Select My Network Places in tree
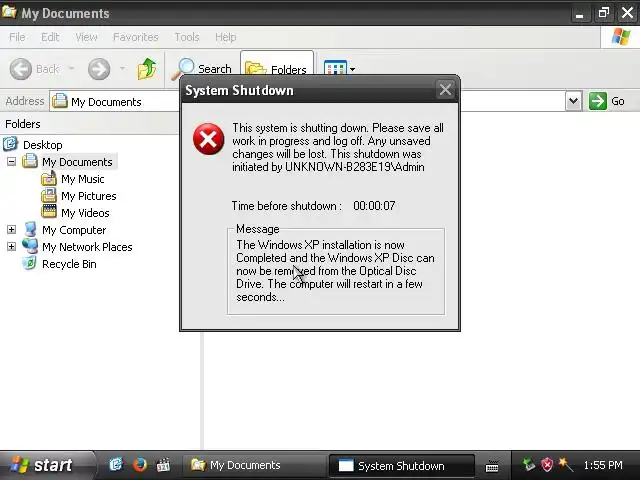This screenshot has width=640, height=480. [x=87, y=247]
